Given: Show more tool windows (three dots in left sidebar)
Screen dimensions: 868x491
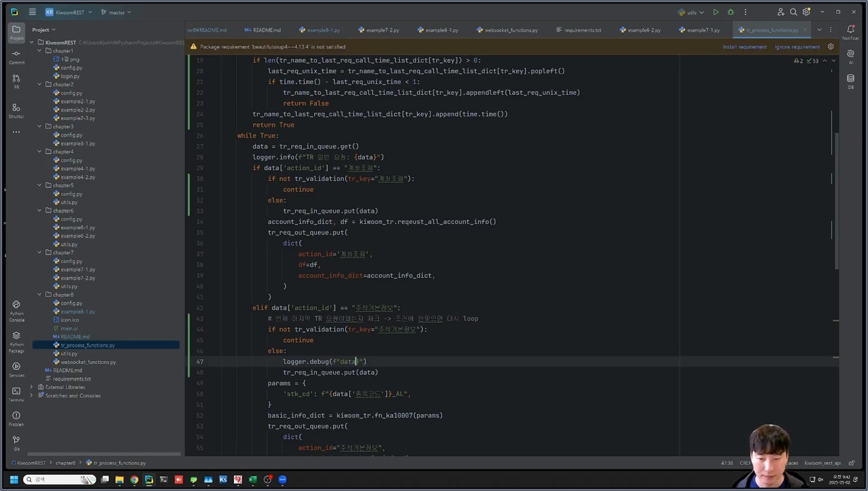Looking at the screenshot, I should click(x=16, y=132).
